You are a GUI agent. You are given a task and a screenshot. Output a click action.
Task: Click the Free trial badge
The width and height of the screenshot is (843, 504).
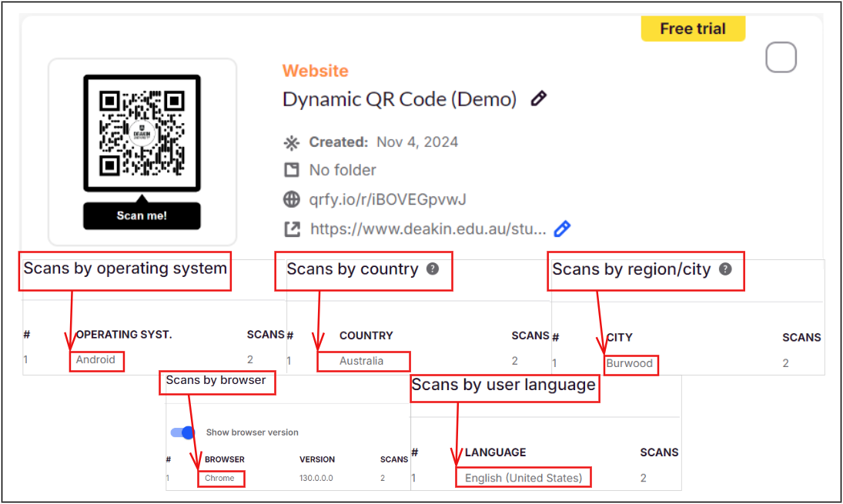coord(693,29)
